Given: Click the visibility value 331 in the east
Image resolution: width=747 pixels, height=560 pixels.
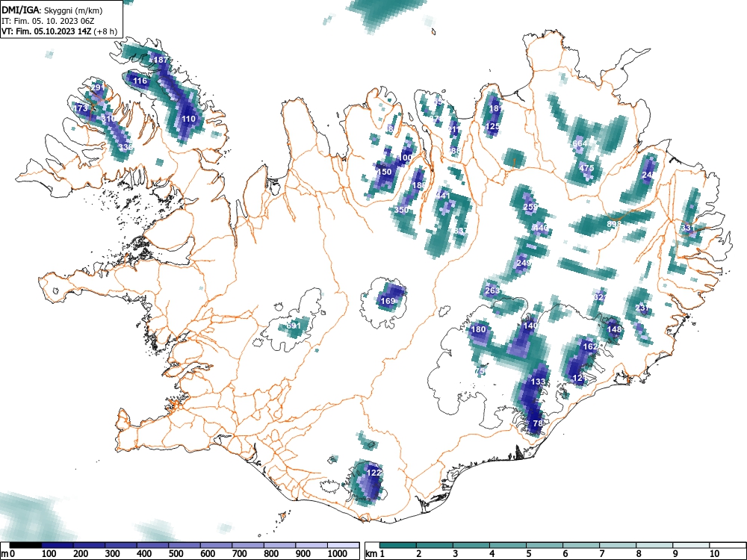Looking at the screenshot, I should [x=687, y=228].
